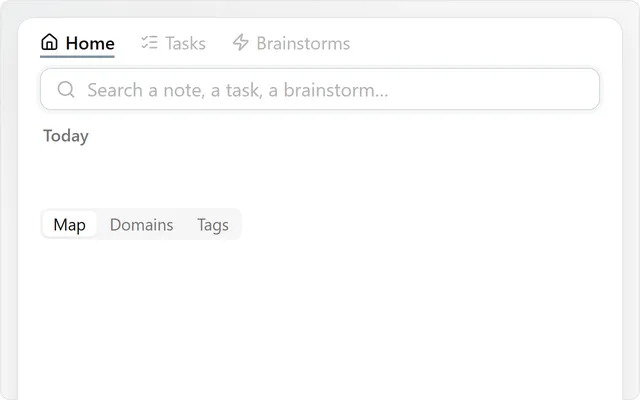Image resolution: width=640 pixels, height=400 pixels.
Task: Switch to the Domains view
Action: click(x=142, y=224)
